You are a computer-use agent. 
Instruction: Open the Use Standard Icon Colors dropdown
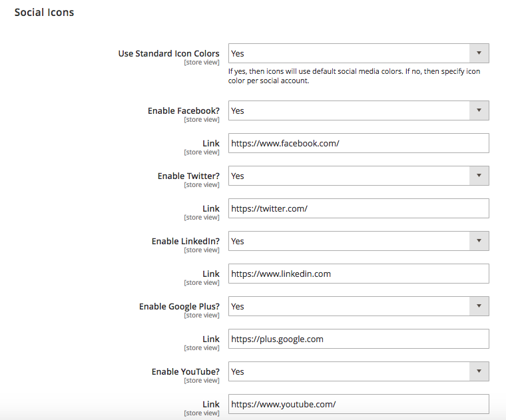click(358, 53)
